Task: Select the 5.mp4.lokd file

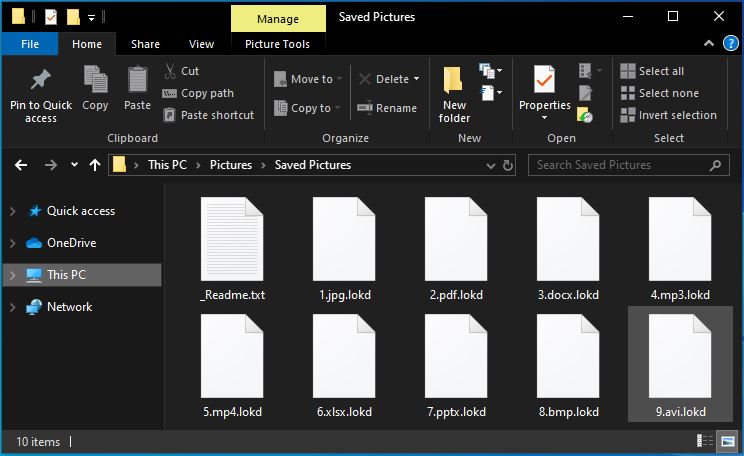Action: tap(232, 366)
